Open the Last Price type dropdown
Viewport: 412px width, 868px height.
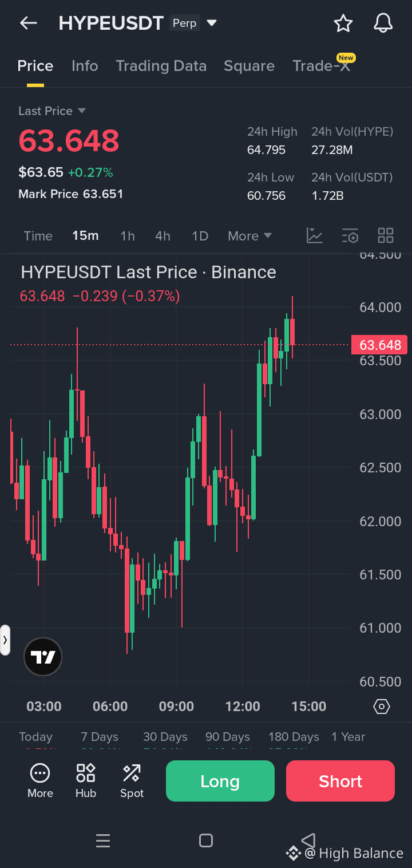pos(52,111)
